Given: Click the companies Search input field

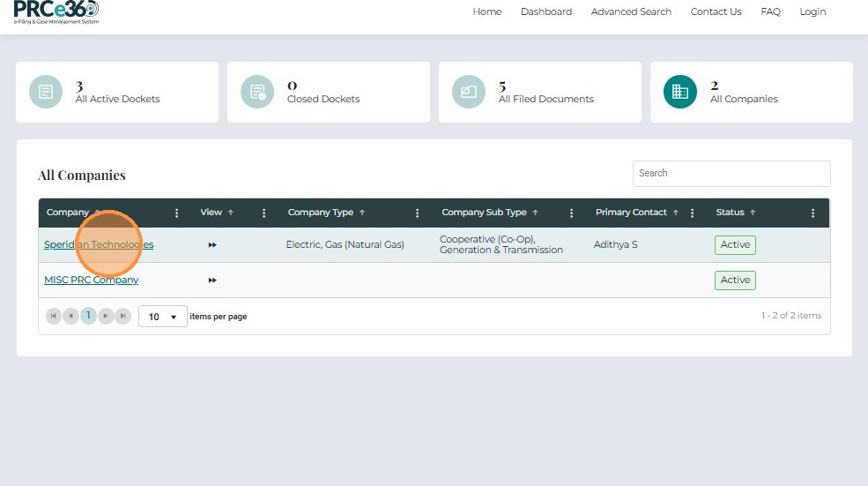Looking at the screenshot, I should point(731,174).
